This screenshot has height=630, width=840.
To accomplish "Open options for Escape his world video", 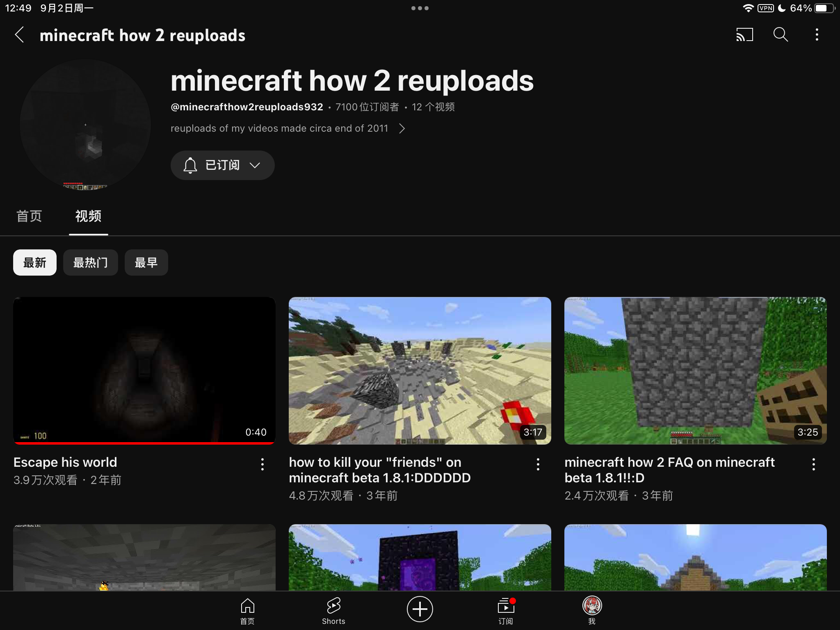I will coord(262,464).
